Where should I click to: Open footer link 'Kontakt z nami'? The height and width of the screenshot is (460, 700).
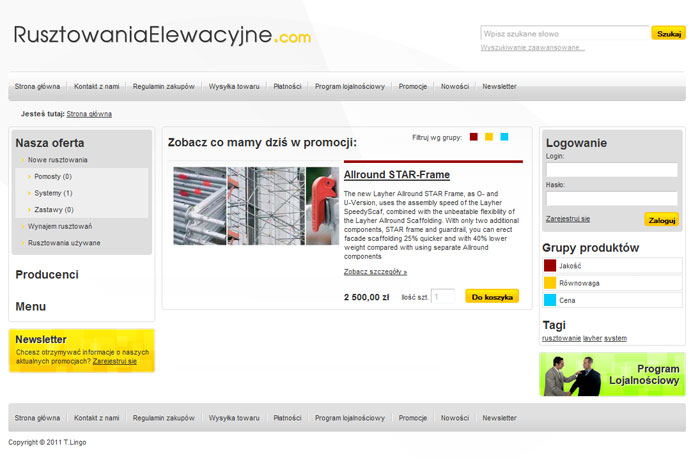pyautogui.click(x=96, y=418)
